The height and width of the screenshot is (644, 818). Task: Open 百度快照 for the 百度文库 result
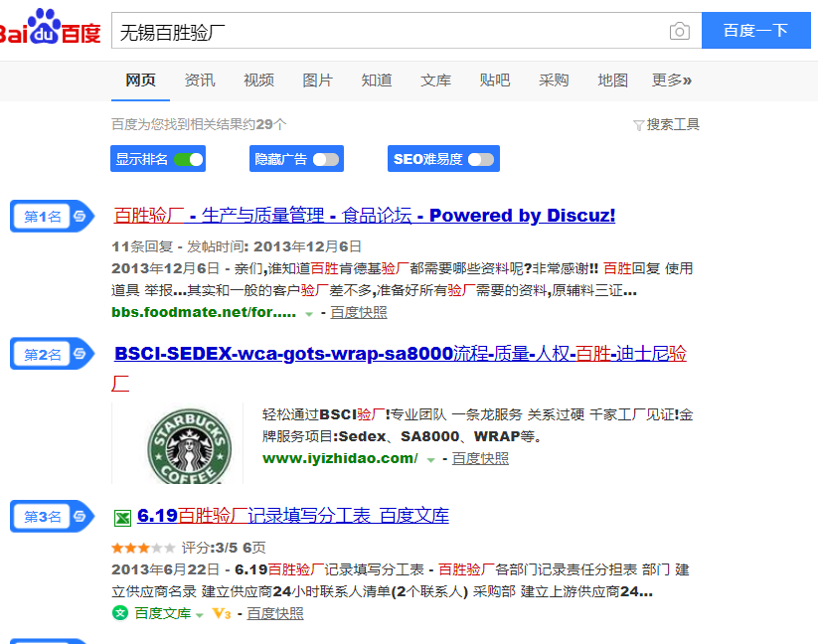click(275, 614)
